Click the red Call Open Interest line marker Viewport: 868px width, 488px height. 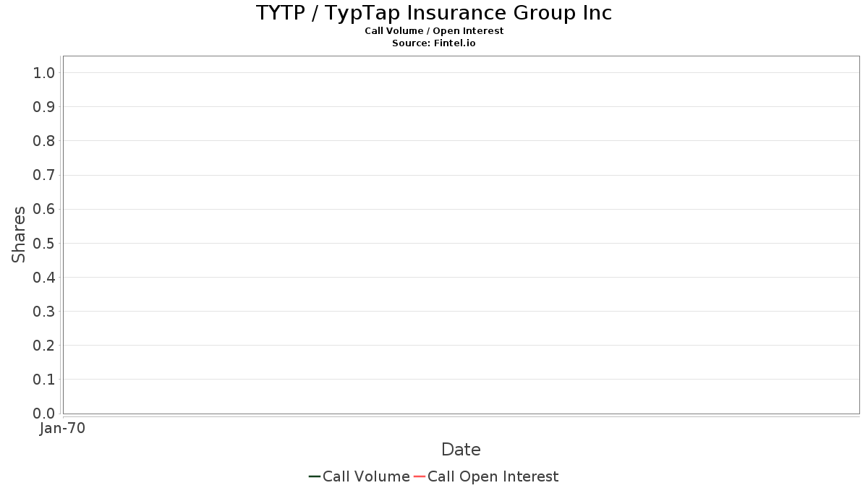[x=419, y=476]
